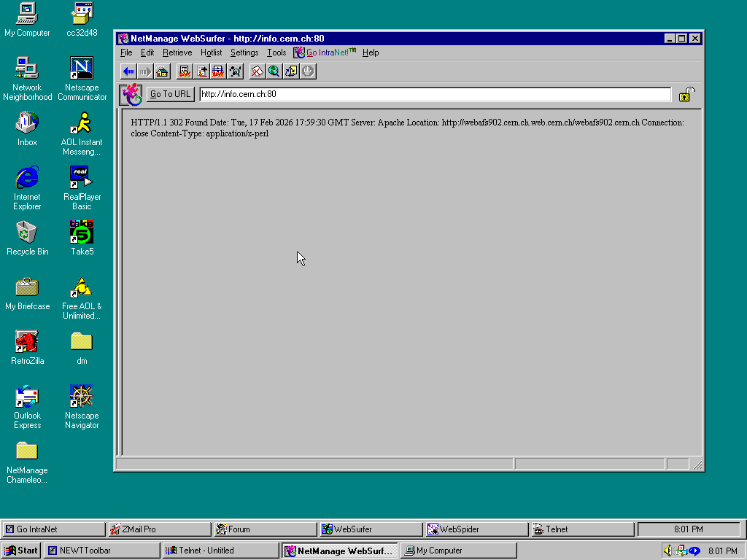
Task: Click the horizontal scrollbar at window bottom
Action: [314, 464]
